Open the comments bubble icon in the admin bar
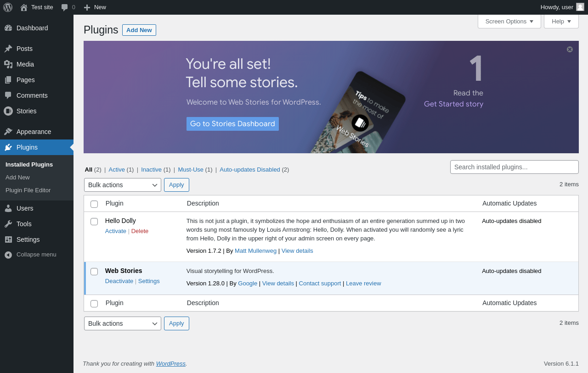The height and width of the screenshot is (373, 588). pos(65,7)
